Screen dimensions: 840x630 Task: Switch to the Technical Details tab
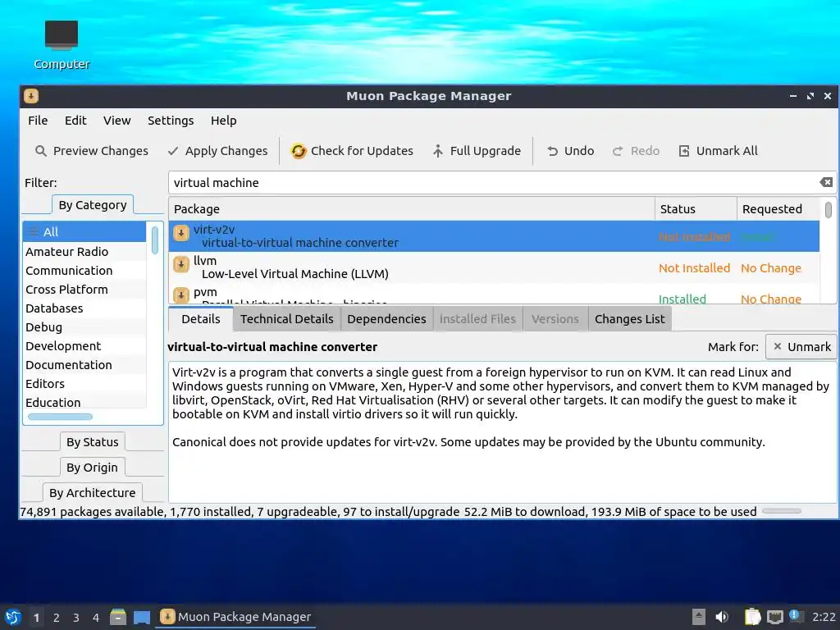(x=286, y=319)
